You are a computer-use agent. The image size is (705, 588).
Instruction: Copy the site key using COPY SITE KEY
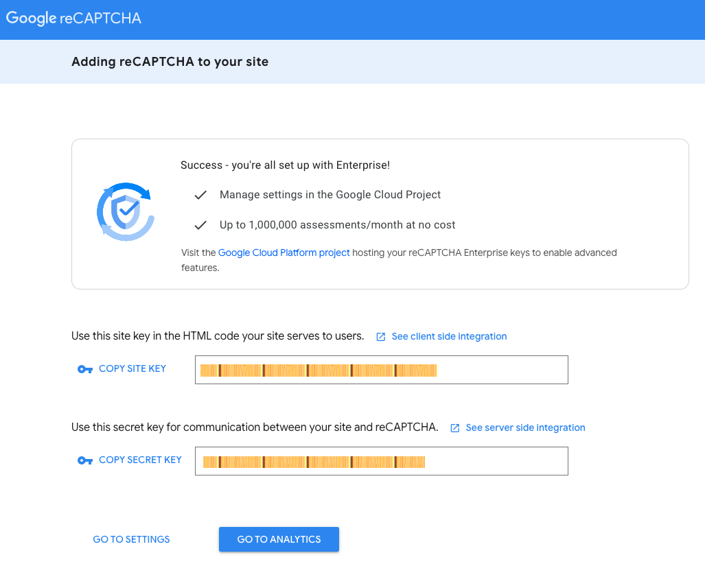tap(132, 368)
